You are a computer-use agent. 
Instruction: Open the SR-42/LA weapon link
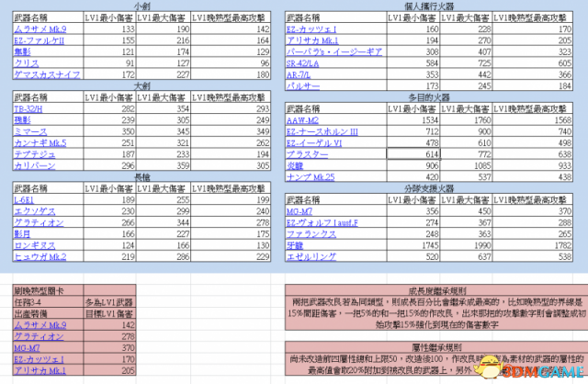tap(302, 63)
